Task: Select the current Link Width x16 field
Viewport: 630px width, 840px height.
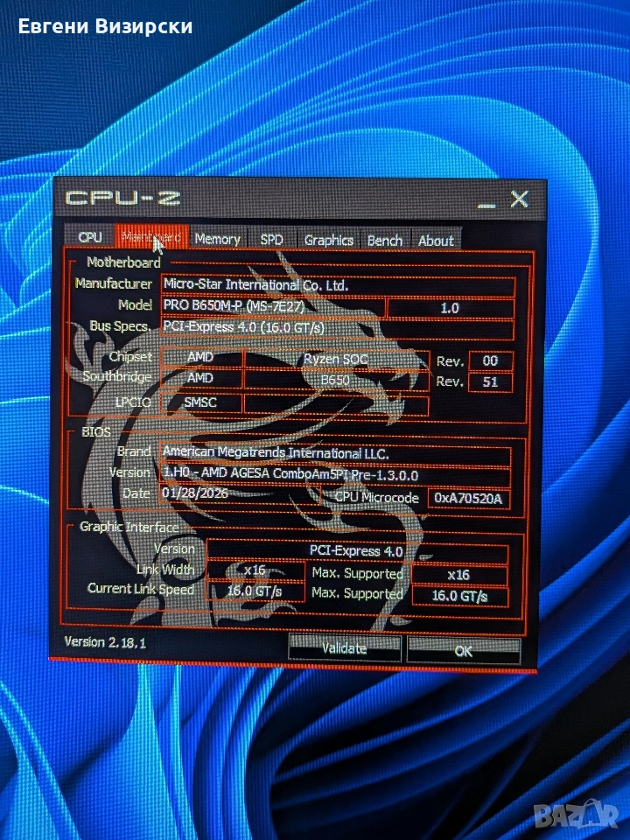Action: pos(255,570)
